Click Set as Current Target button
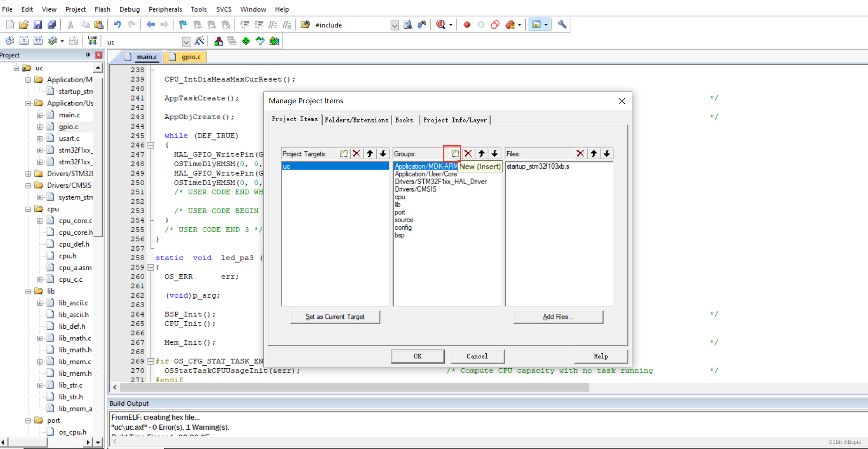The image size is (868, 449). pyautogui.click(x=335, y=317)
